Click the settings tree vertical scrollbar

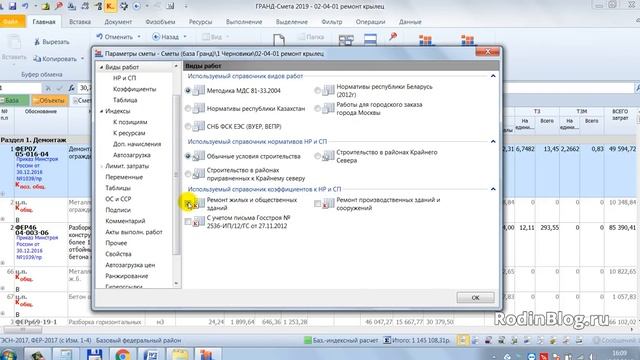click(176, 175)
